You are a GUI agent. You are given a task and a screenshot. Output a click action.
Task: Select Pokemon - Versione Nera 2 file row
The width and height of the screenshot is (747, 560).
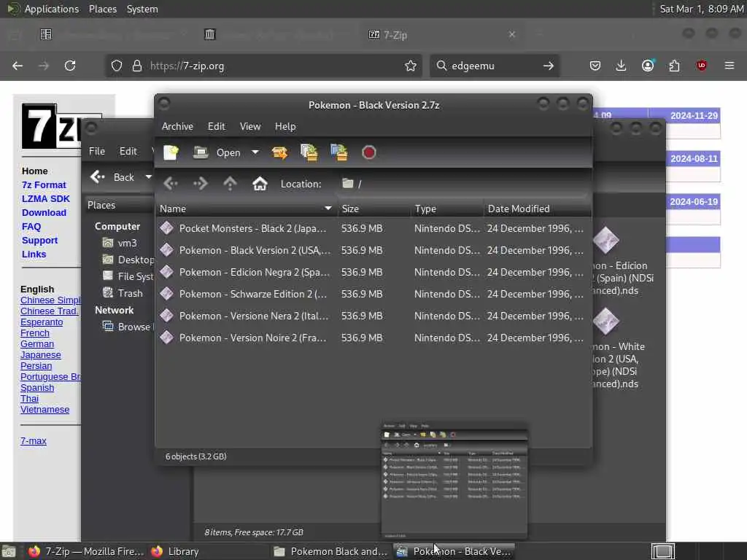click(373, 316)
